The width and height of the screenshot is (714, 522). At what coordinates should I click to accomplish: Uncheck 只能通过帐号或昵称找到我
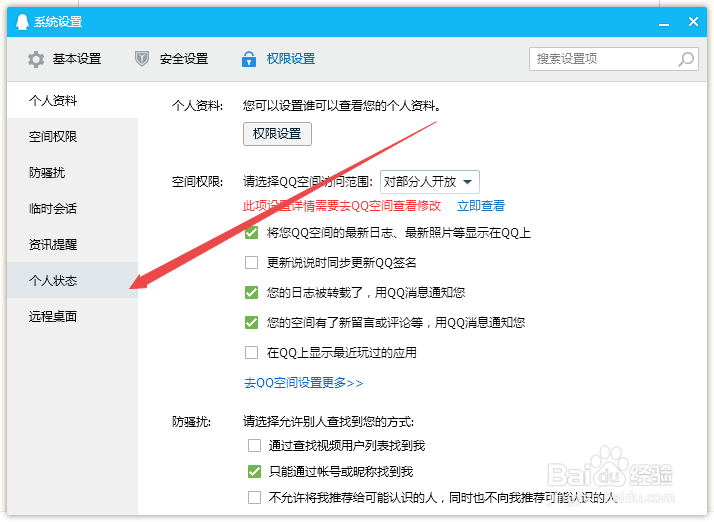[x=255, y=471]
